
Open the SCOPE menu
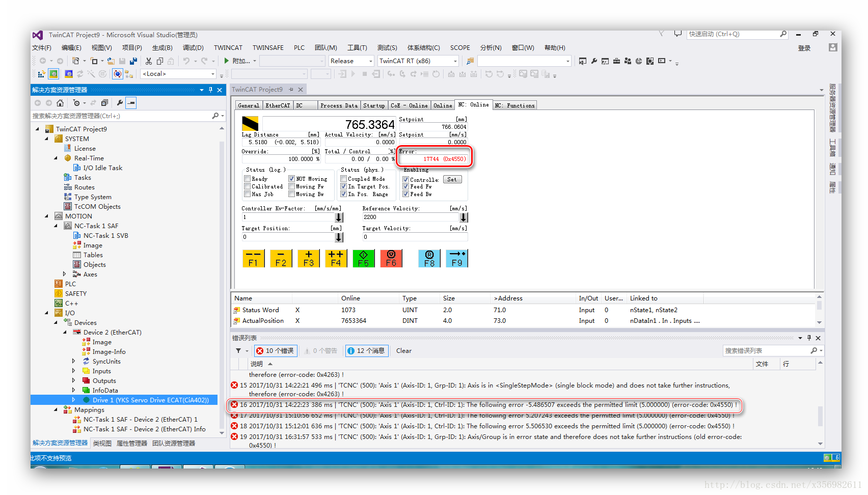(460, 48)
